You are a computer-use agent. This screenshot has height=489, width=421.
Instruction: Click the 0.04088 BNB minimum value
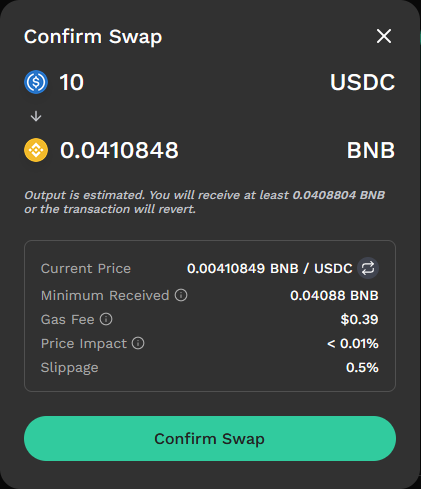[334, 295]
